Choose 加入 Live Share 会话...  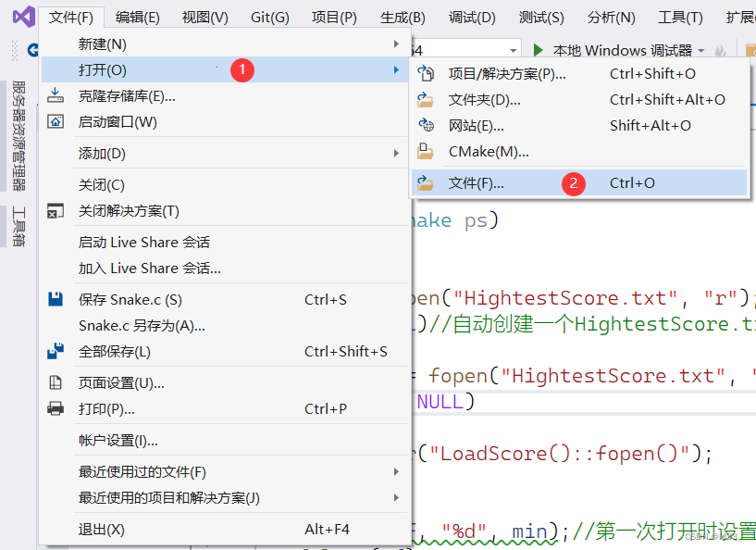(x=225, y=268)
